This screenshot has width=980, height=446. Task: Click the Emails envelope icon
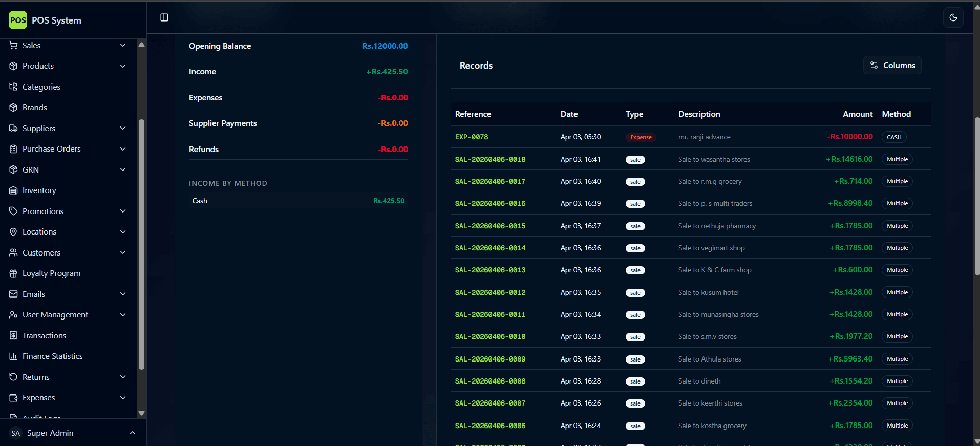13,294
